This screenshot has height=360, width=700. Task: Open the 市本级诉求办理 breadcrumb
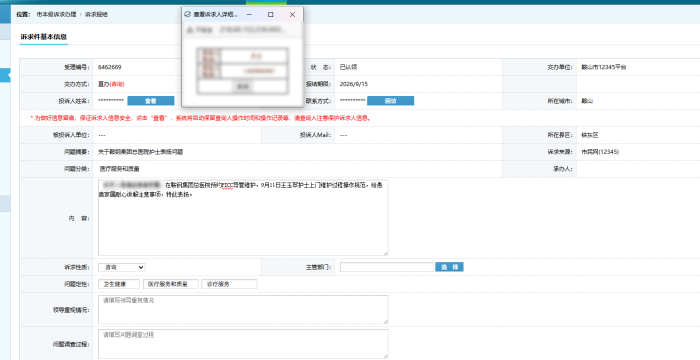pos(57,15)
